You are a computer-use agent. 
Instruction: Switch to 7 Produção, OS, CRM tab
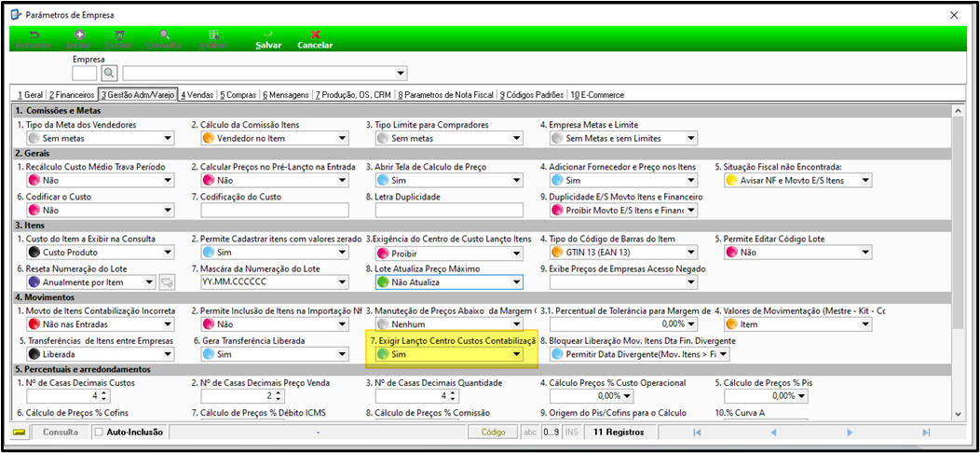pyautogui.click(x=353, y=95)
